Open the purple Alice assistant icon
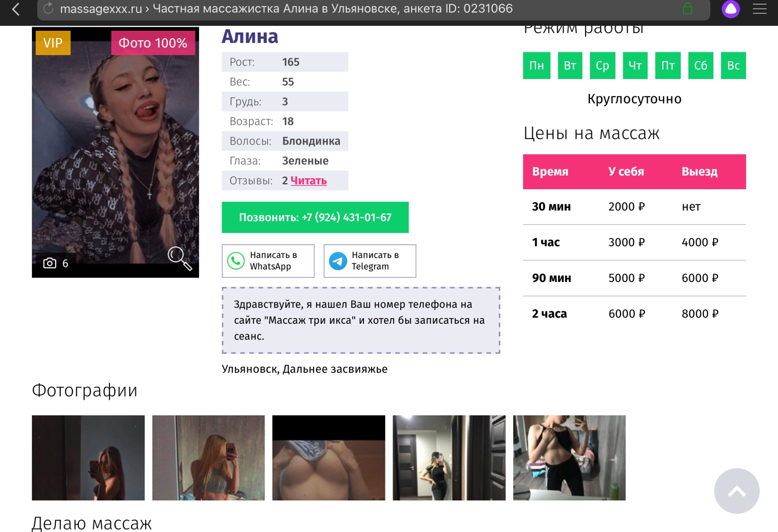 (x=731, y=9)
